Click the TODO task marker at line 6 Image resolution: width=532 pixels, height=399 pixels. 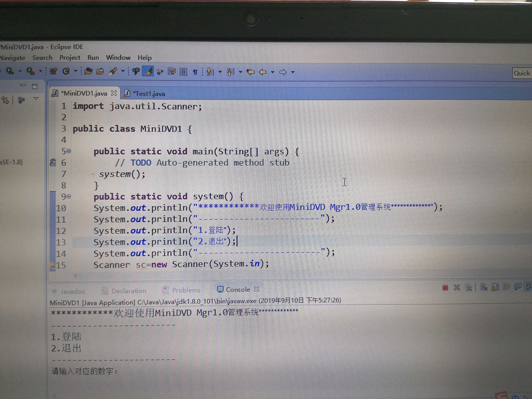[53, 163]
